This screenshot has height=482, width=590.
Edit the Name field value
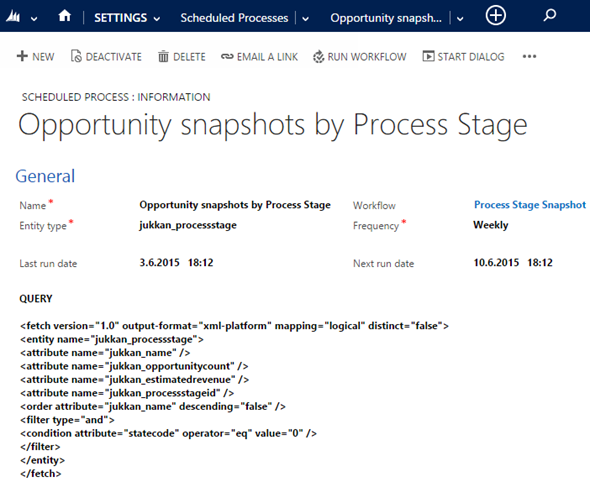click(x=235, y=205)
